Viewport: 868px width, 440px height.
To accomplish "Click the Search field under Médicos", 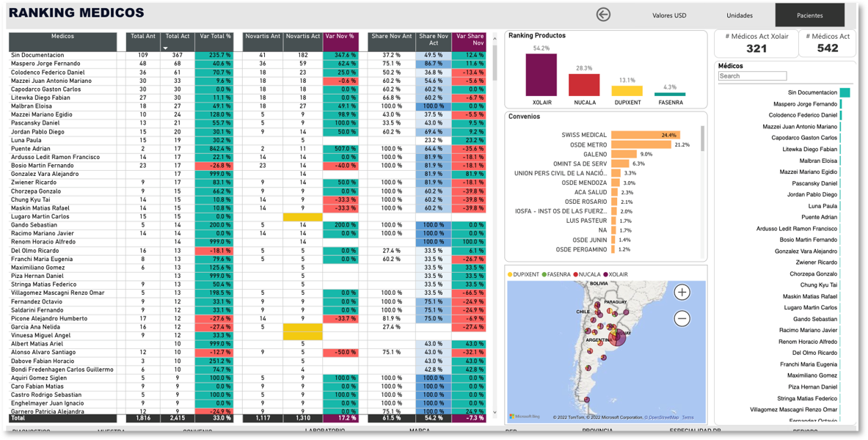I will pos(752,76).
